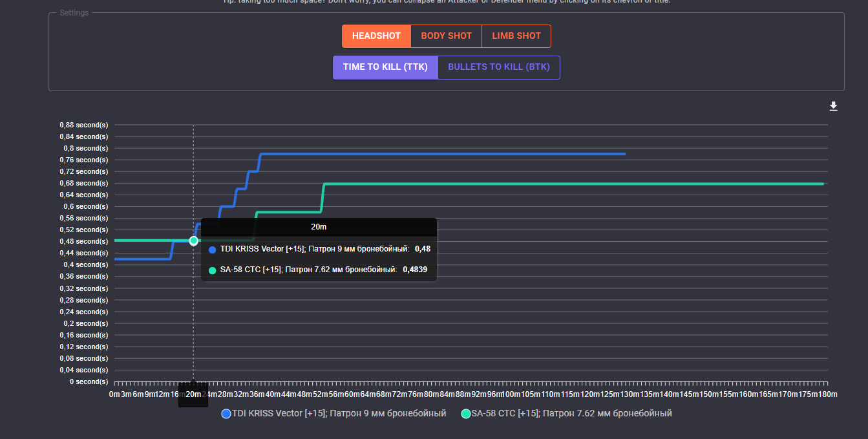868x439 pixels.
Task: Choose the LIMB SHOT option
Action: pos(516,36)
